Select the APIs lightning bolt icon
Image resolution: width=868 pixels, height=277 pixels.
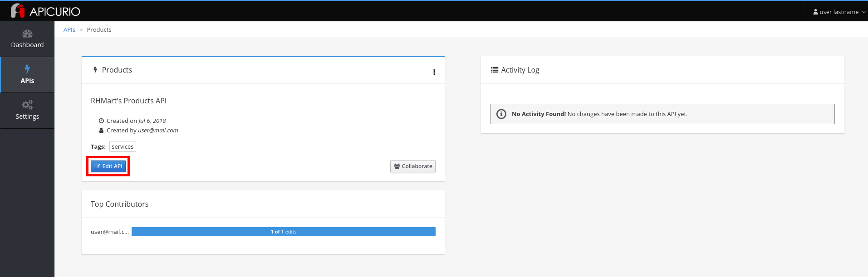[27, 69]
